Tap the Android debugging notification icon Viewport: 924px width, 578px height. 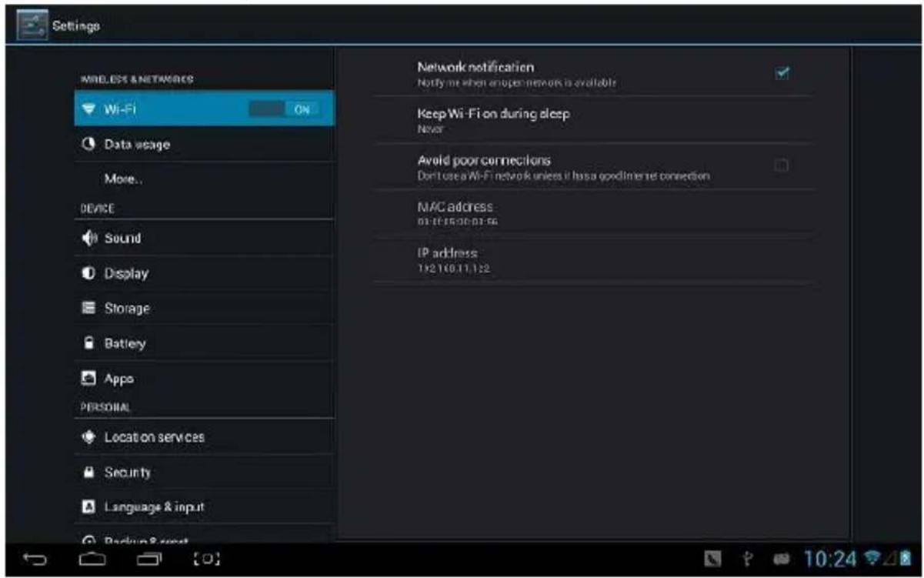(x=783, y=559)
